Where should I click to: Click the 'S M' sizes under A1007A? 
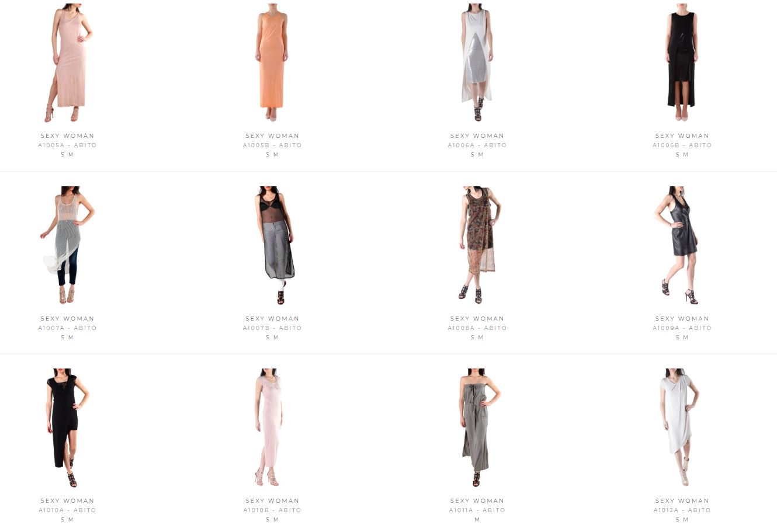(x=67, y=338)
